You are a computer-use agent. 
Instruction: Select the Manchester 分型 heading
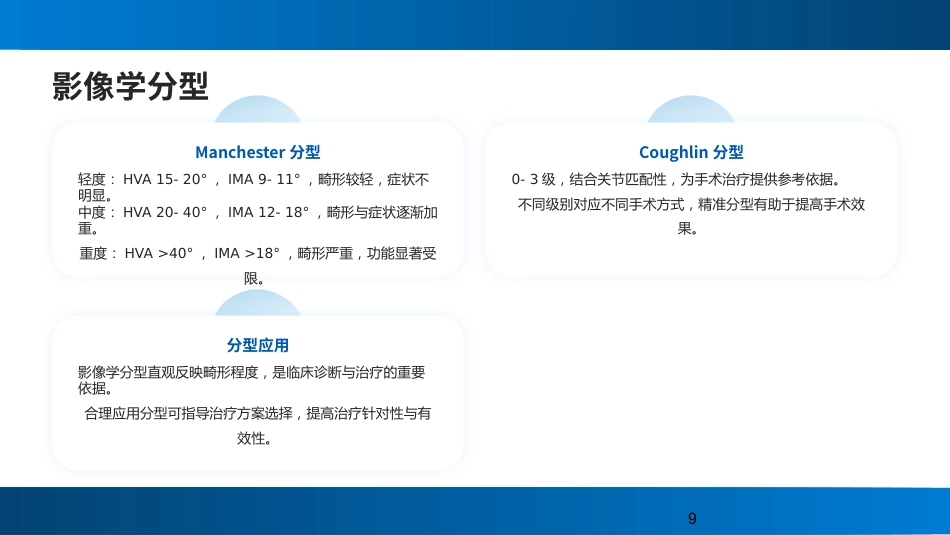coord(257,152)
